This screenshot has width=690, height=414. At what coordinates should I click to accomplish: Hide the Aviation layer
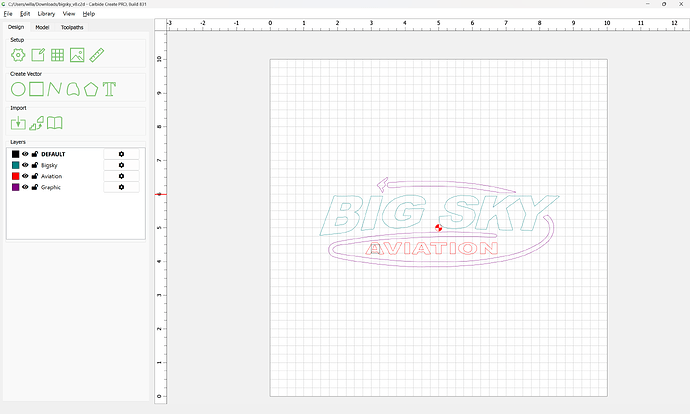tap(25, 176)
